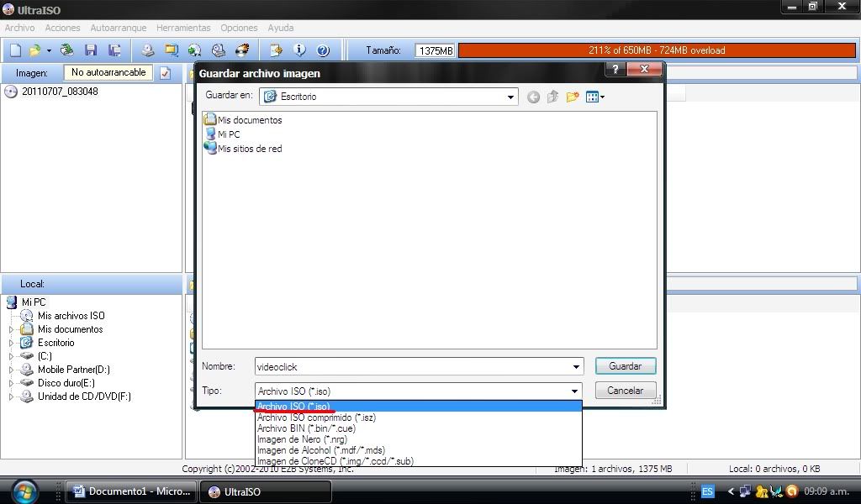The image size is (861, 504).
Task: Open the arrow beside the Open icon
Action: coord(49,50)
